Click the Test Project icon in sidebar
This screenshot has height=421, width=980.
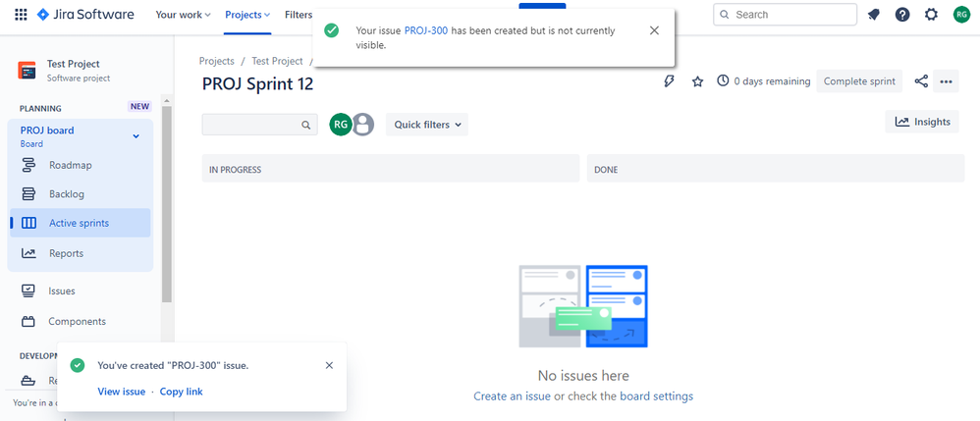tap(27, 71)
